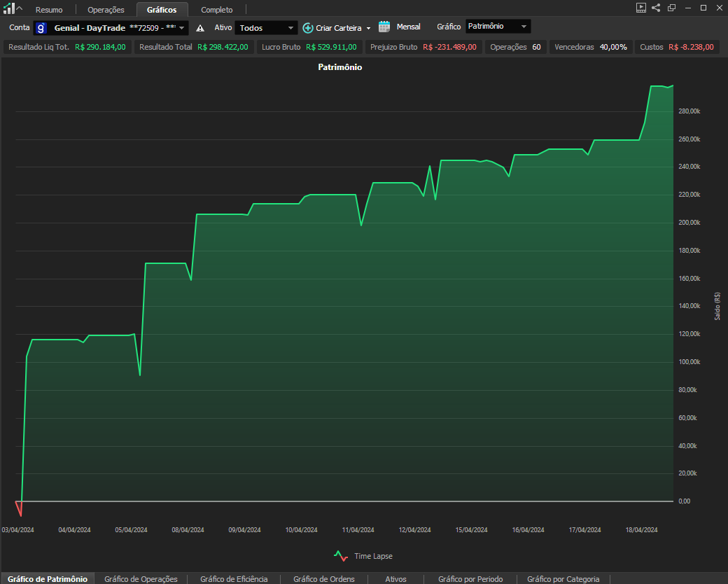Image resolution: width=728 pixels, height=584 pixels.
Task: Click the calendar icon next to Mensal
Action: tap(384, 27)
